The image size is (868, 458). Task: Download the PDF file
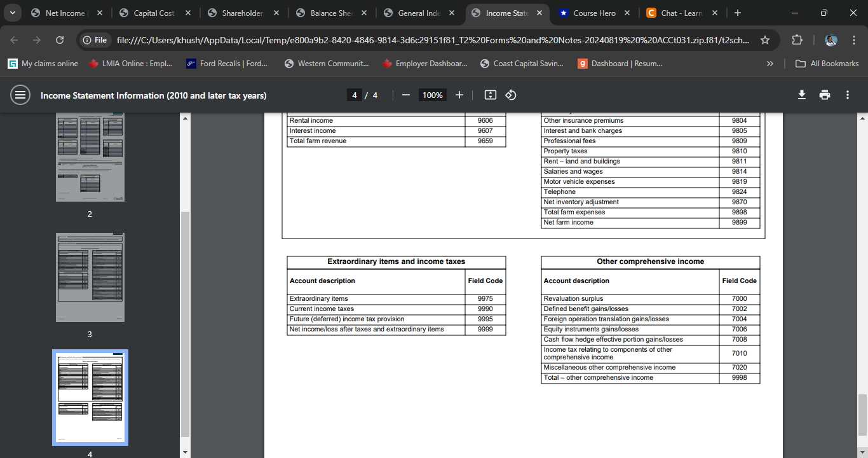coord(802,95)
